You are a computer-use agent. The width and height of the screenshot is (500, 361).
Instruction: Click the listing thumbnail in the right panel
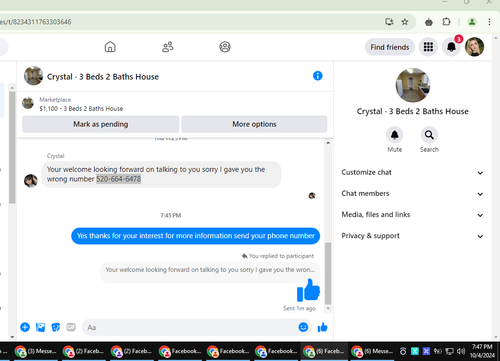point(413,85)
